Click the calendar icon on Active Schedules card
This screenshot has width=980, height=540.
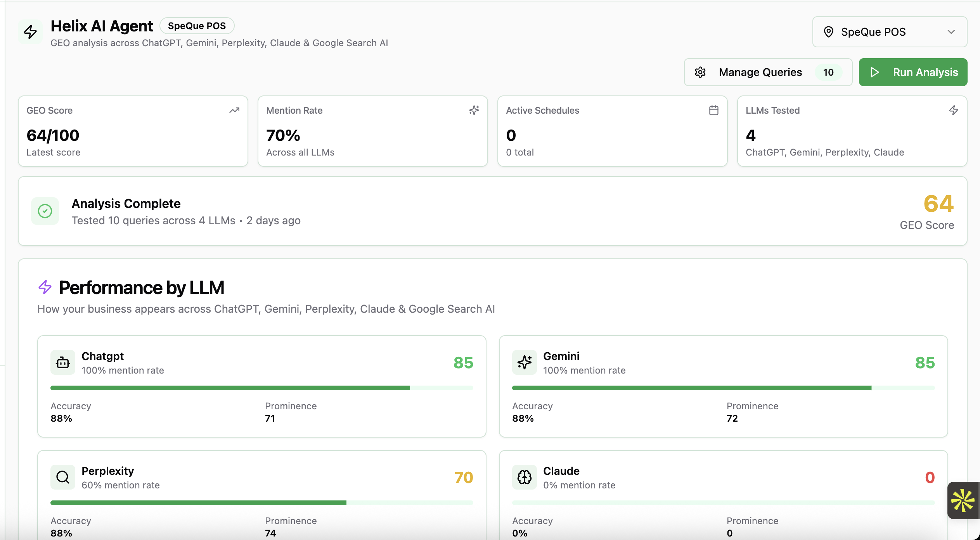point(713,110)
